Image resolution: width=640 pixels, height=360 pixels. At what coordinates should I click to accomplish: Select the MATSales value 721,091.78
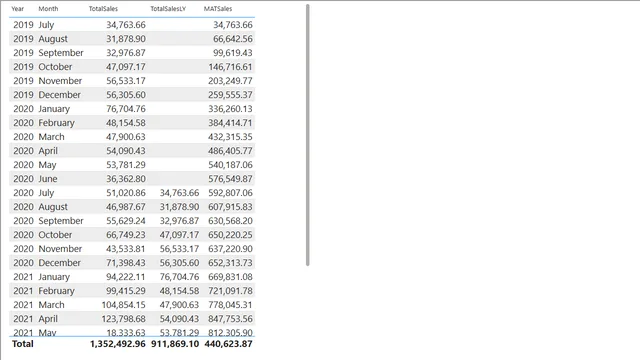tap(230, 291)
